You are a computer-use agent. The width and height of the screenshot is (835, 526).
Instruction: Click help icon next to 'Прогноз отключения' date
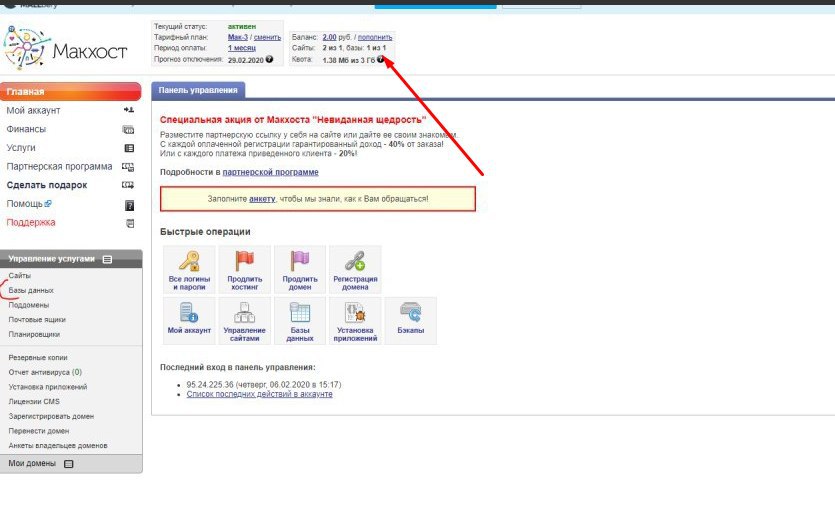[269, 59]
